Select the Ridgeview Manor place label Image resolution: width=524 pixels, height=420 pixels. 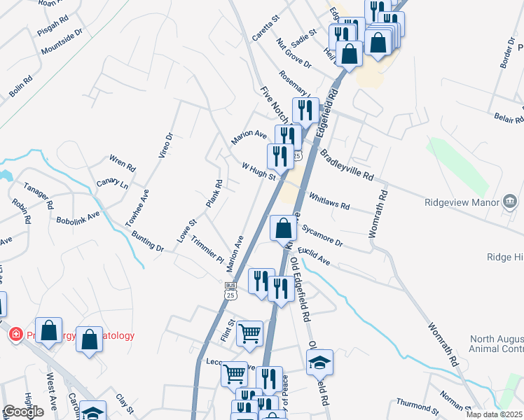462,202
